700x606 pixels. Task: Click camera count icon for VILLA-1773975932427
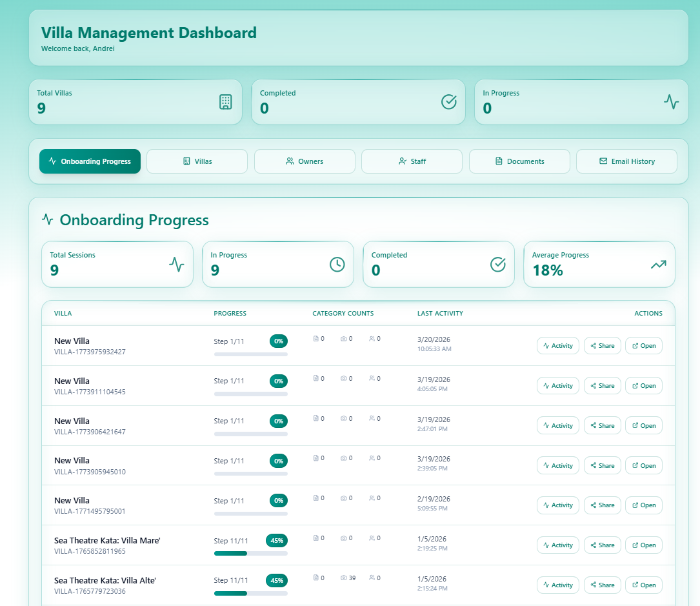[x=343, y=339]
